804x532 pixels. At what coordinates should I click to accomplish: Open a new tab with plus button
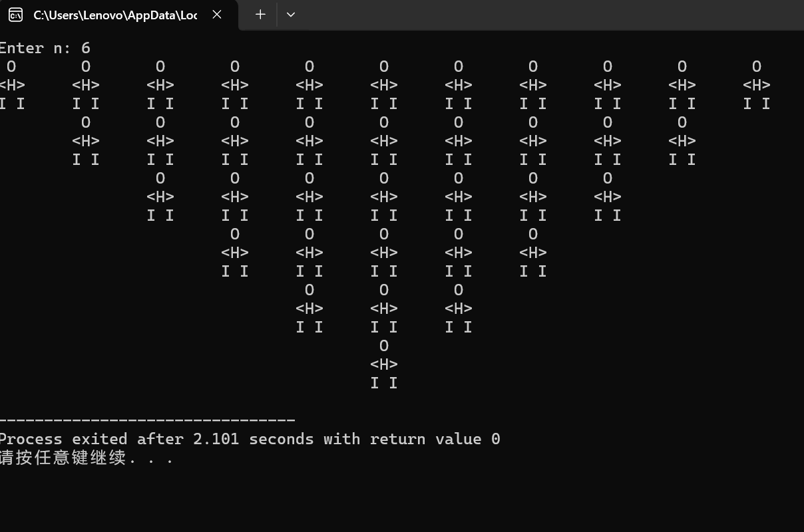pos(260,15)
